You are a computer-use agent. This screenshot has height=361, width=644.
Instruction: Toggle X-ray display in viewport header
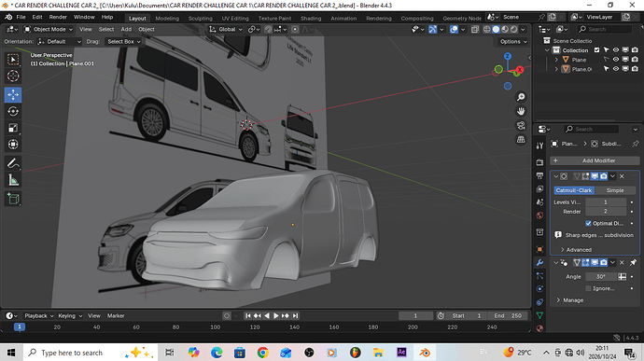point(475,30)
